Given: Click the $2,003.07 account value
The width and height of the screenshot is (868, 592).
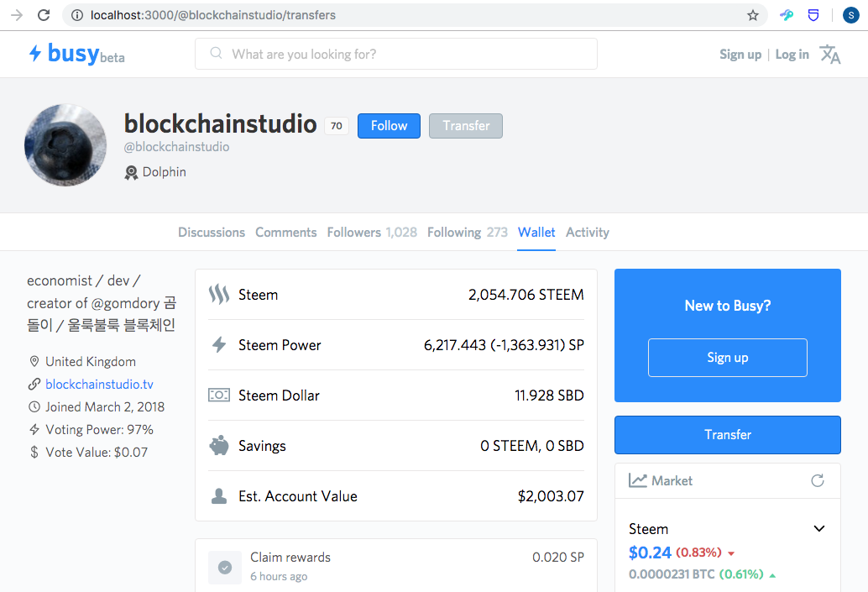Looking at the screenshot, I should pos(551,496).
